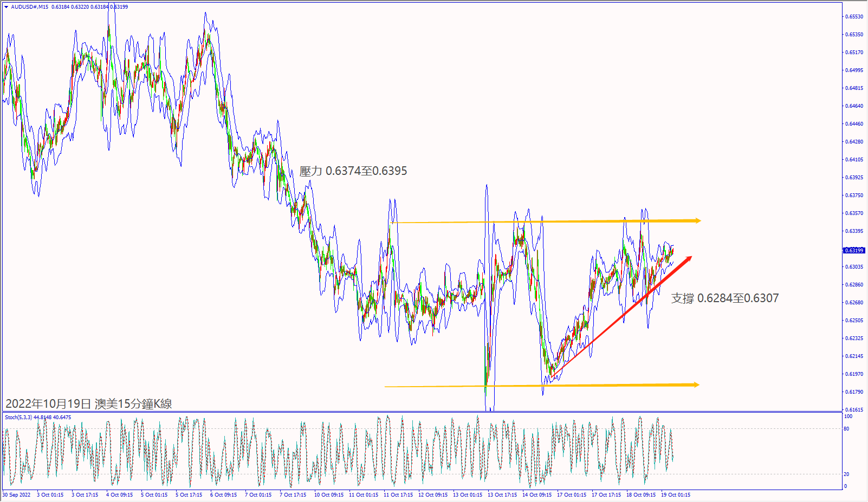Viewport: 868px width, 502px height.
Task: Click time axis label 5 Oct 17:15
Action: tap(189, 495)
